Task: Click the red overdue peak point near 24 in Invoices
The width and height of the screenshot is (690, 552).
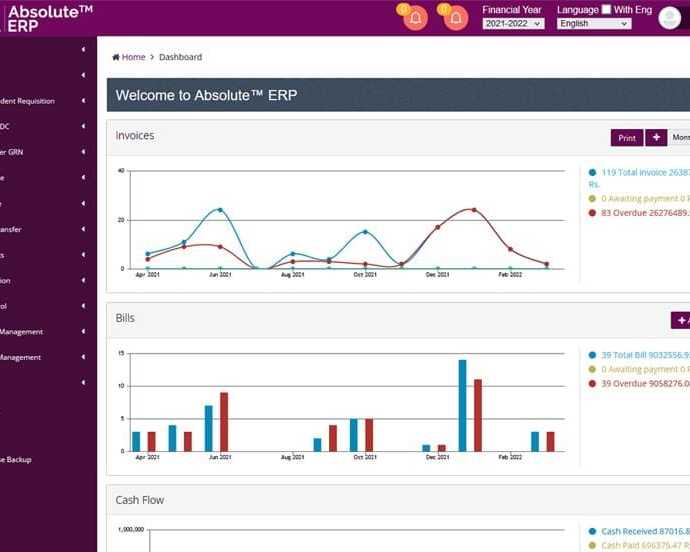Action: tap(474, 210)
